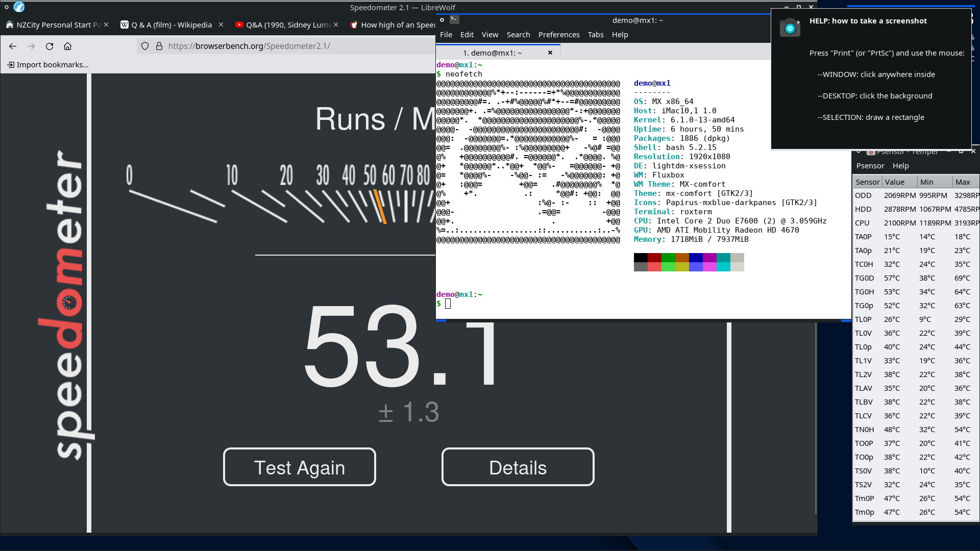Screen dimensions: 980x551
Task: Click the browser reload icon
Action: [50, 46]
